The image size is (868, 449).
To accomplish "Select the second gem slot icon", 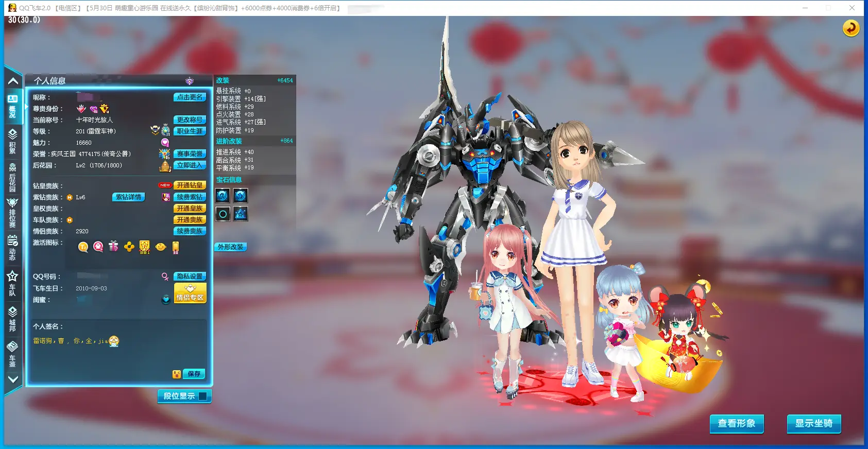I will point(240,196).
